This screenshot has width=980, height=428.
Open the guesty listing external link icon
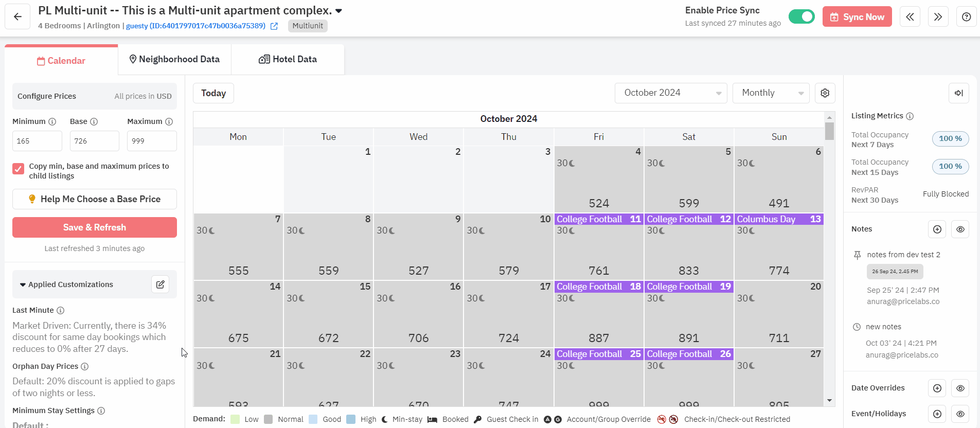tap(274, 26)
